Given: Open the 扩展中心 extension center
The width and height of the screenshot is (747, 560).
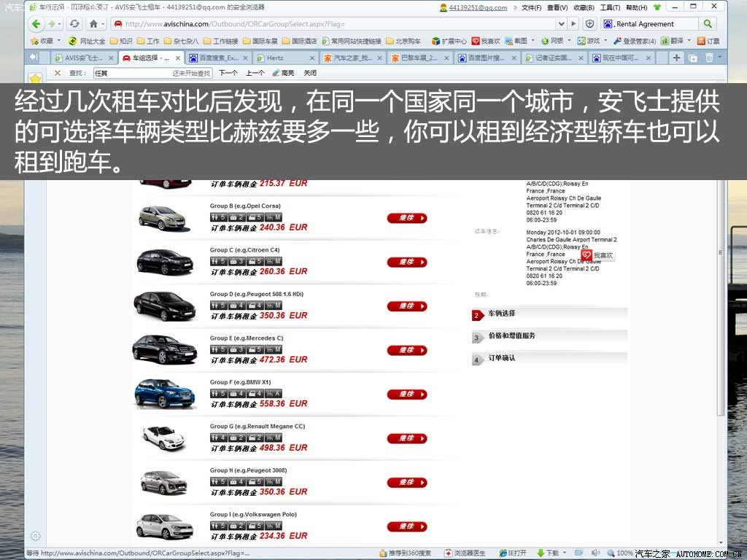Looking at the screenshot, I should [x=449, y=41].
